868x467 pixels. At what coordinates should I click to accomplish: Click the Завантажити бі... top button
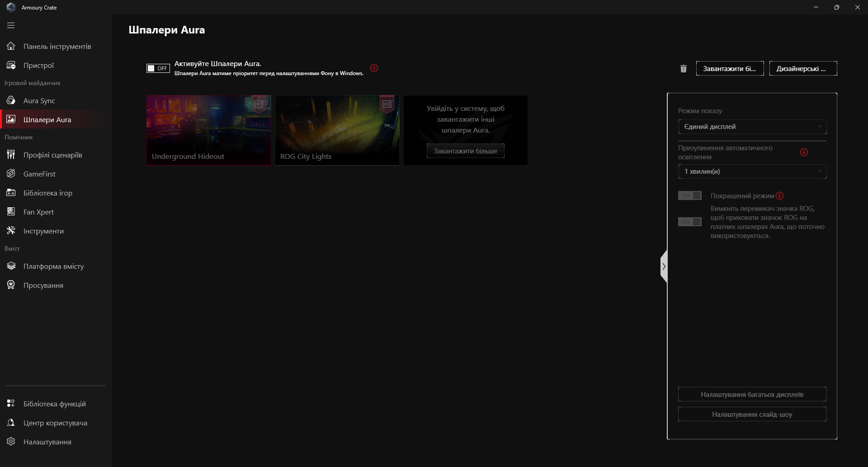tap(730, 68)
